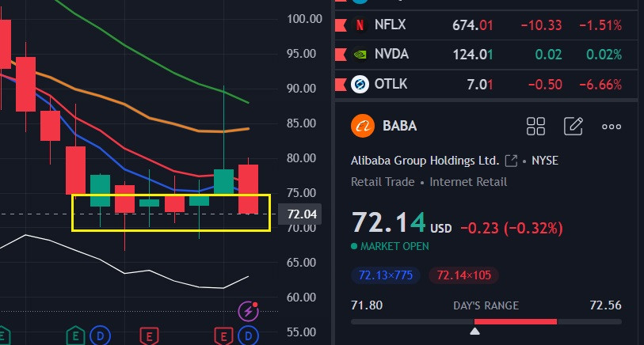644x345 pixels.
Task: Click the red E earnings marker without a neighboring D marker
Action: pyautogui.click(x=149, y=336)
